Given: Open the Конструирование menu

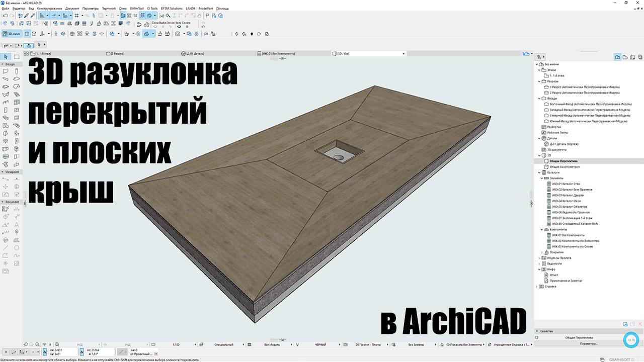Looking at the screenshot, I should tap(49, 9).
